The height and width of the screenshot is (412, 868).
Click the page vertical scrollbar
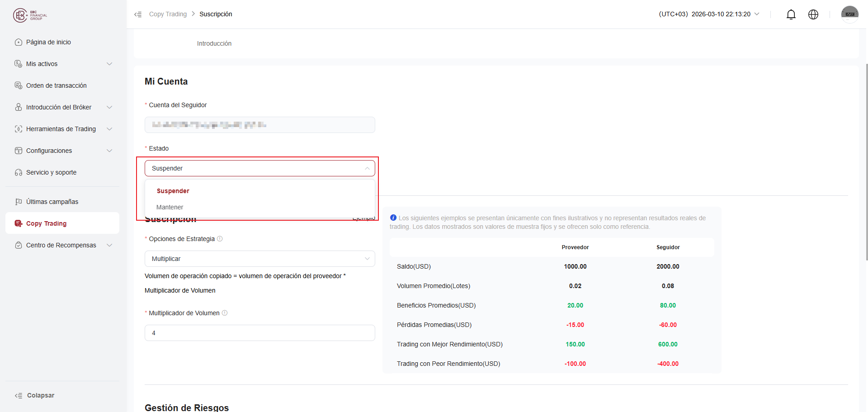pos(866,162)
